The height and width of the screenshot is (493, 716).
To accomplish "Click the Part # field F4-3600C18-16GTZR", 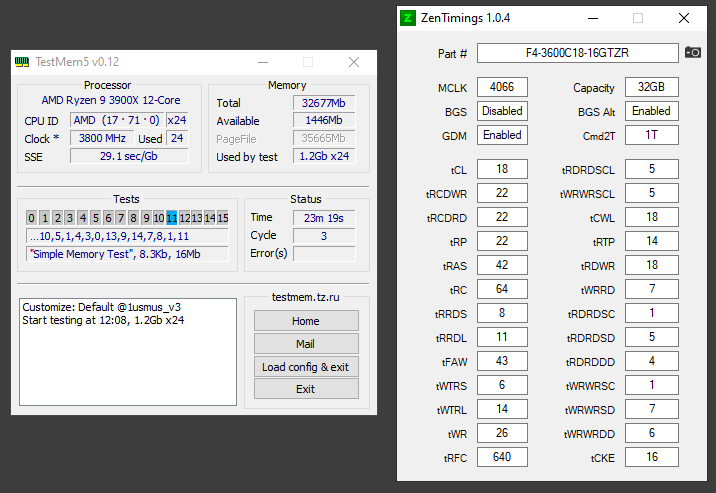I will 578,53.
